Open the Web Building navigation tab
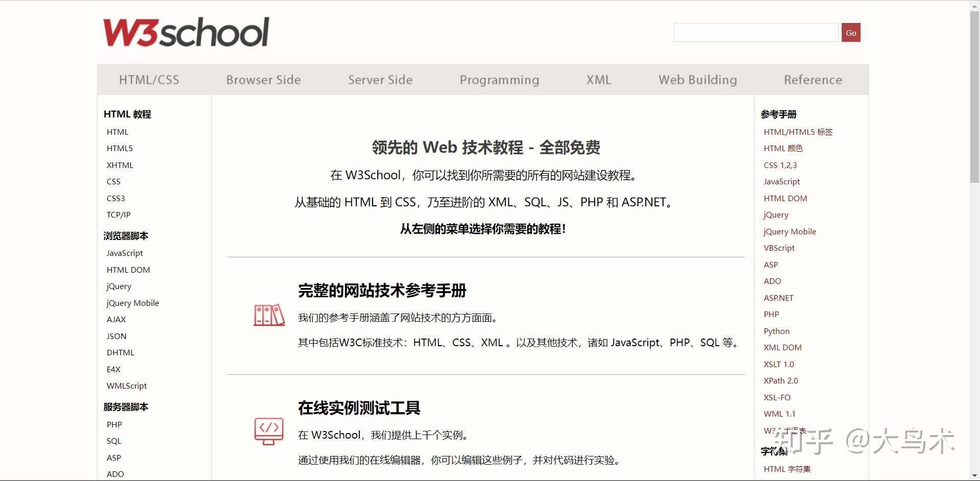The image size is (980, 481). [698, 80]
